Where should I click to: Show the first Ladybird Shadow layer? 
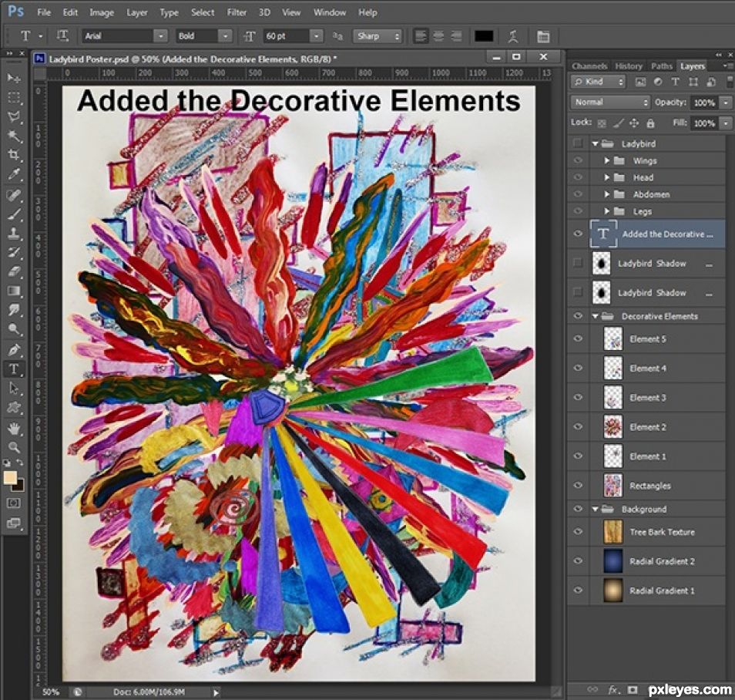pos(578,263)
